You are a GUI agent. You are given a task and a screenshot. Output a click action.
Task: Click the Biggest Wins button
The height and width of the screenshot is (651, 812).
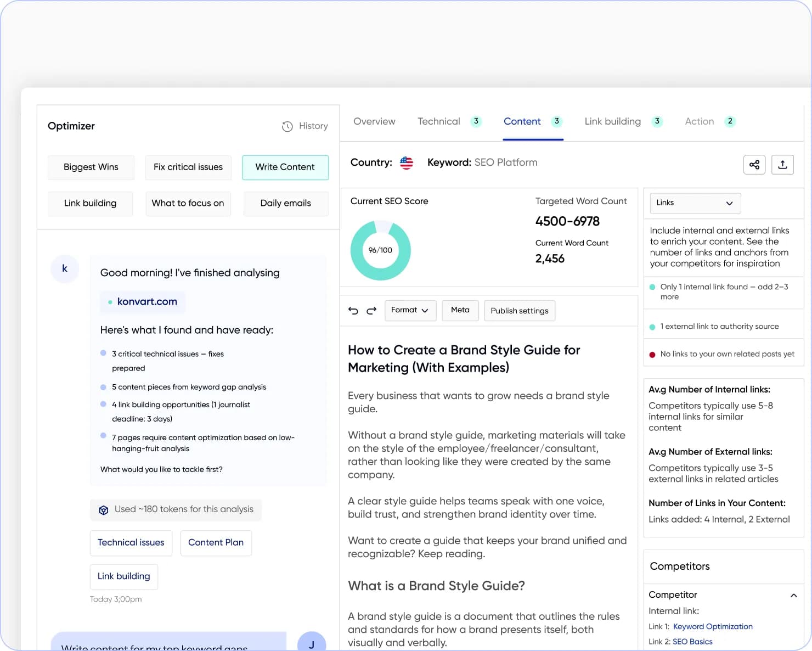(91, 167)
